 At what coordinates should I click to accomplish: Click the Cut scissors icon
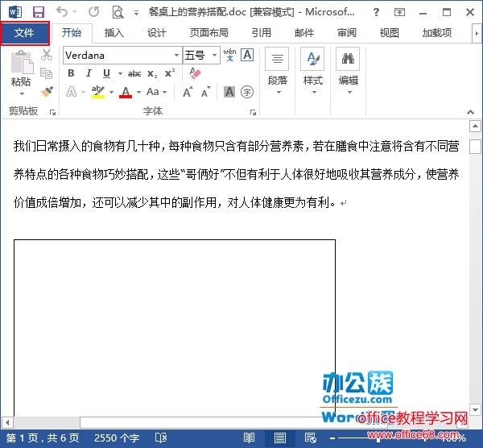pos(47,55)
